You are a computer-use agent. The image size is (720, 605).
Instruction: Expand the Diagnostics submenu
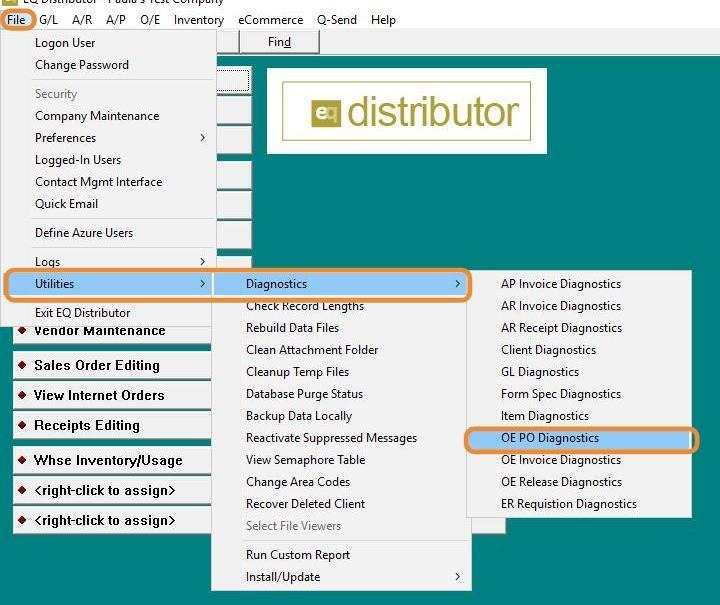pos(341,284)
